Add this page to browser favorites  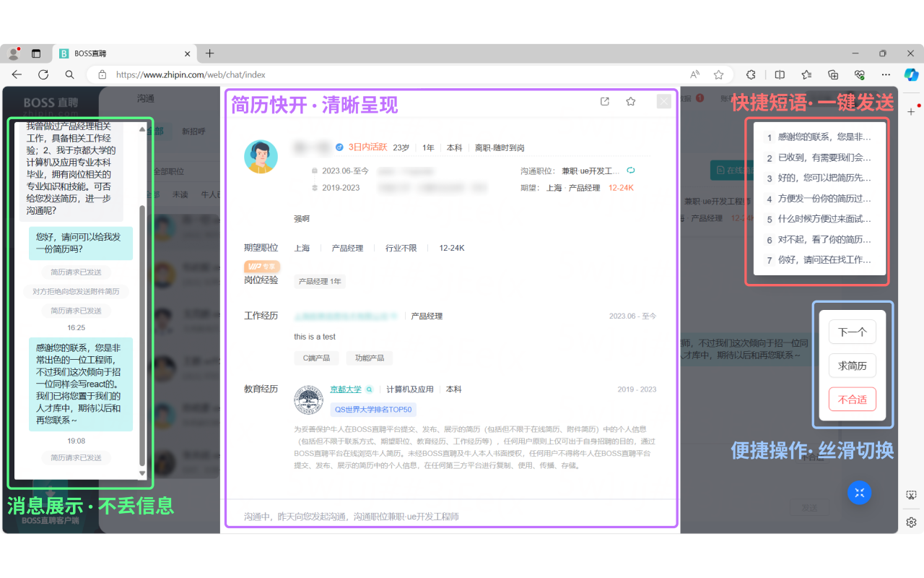coord(718,74)
